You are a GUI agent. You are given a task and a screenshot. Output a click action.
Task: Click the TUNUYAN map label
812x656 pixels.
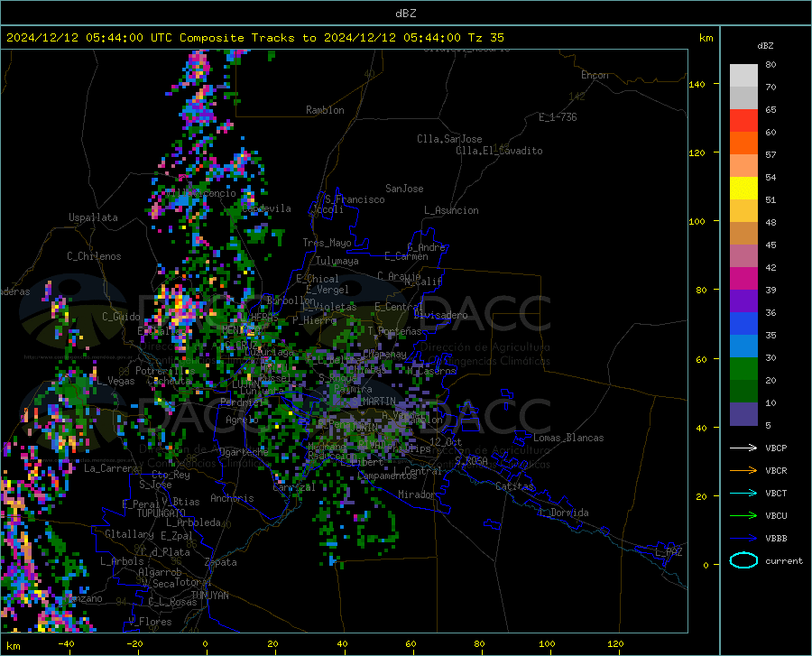209,596
